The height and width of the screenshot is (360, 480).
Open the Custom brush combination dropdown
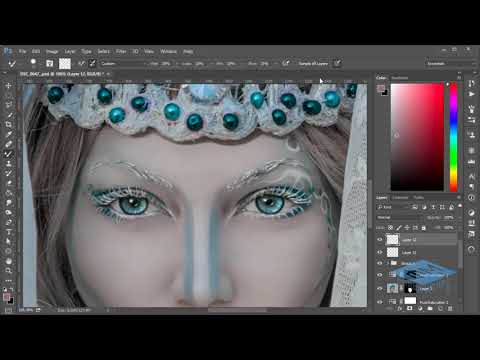tap(123, 63)
